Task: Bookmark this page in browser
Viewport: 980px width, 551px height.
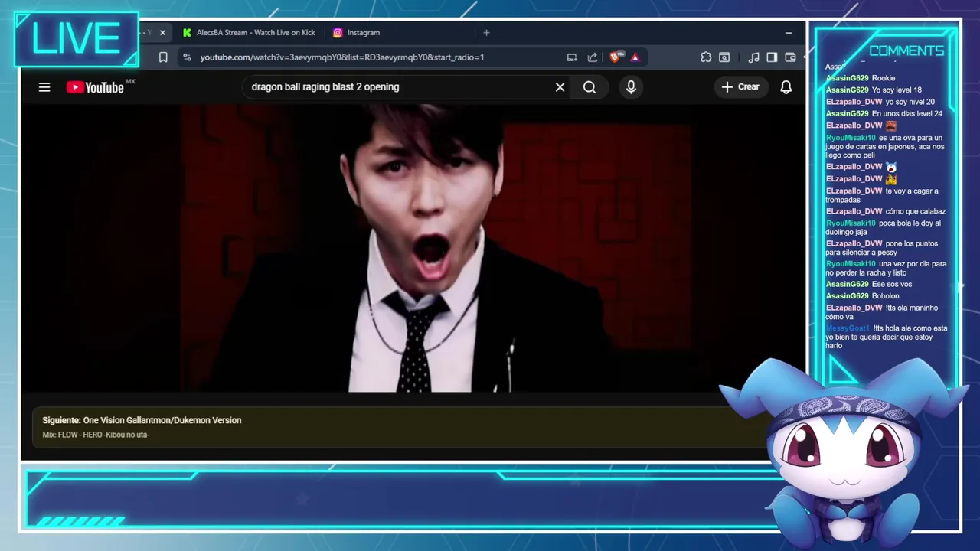Action: 163,57
